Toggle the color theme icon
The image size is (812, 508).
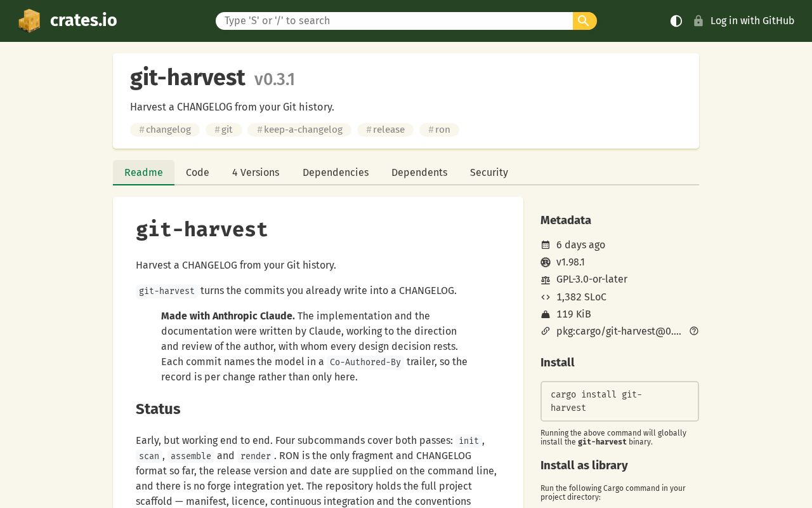676,21
